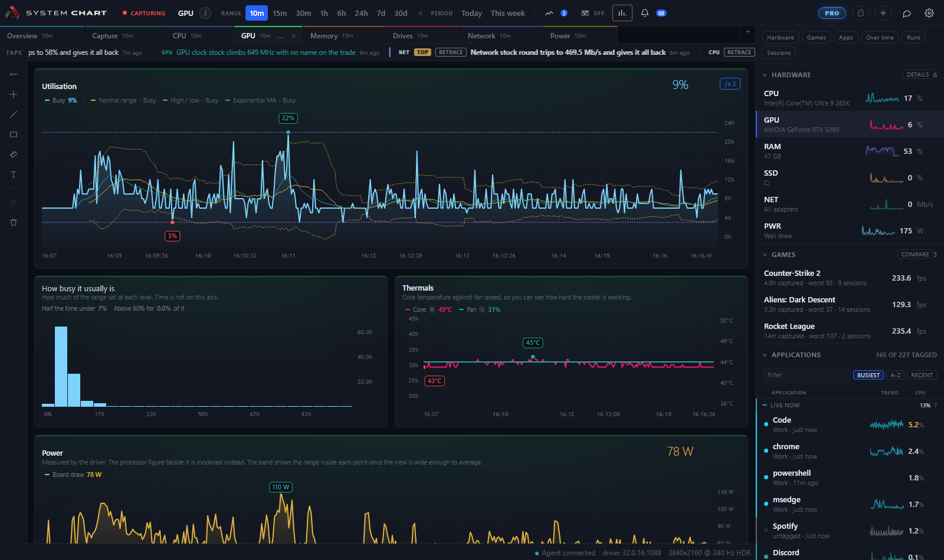Select the BUSIEST sort option
This screenshot has height=560, width=944.
click(x=868, y=375)
